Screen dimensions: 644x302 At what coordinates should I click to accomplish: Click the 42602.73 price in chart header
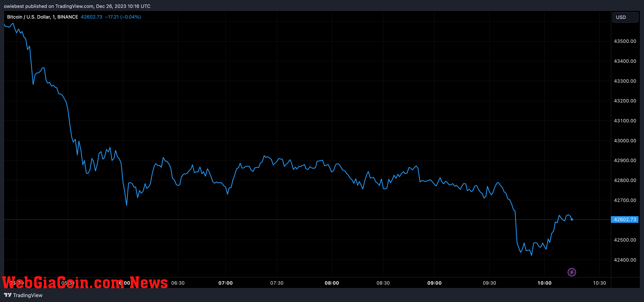click(x=91, y=17)
